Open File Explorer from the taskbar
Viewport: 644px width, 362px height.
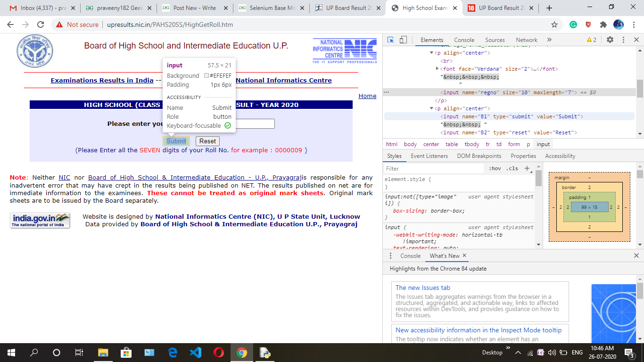coord(103,352)
